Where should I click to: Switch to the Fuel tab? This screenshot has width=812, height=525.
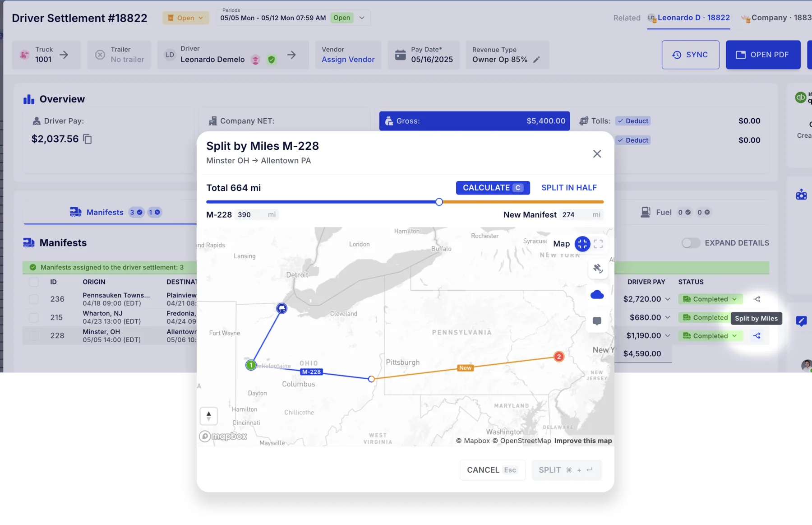[676, 212]
